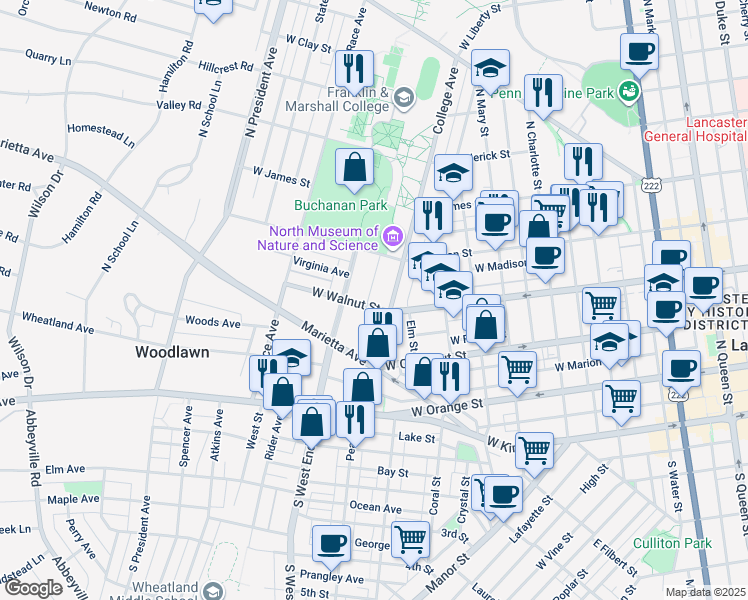The image size is (748, 600).
Task: Click restaurant marker above W Orange St label
Action: pos(450,378)
